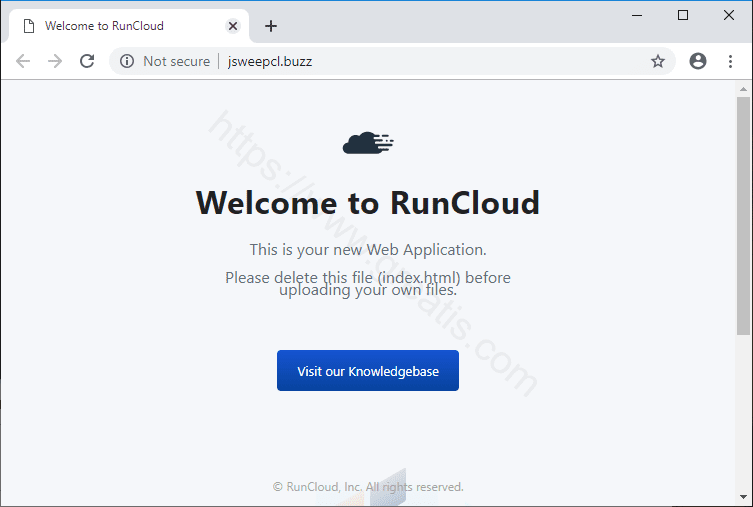Open a new tab with the plus button
Viewport: 753px width, 507px height.
click(271, 26)
